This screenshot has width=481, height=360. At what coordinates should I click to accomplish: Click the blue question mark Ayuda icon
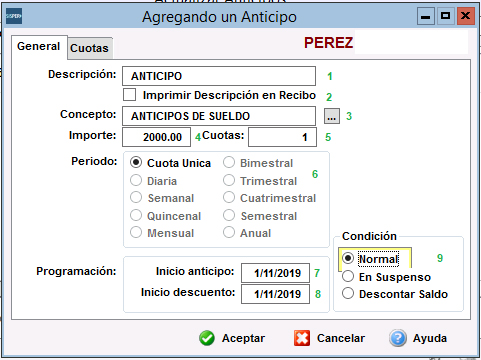click(x=398, y=338)
